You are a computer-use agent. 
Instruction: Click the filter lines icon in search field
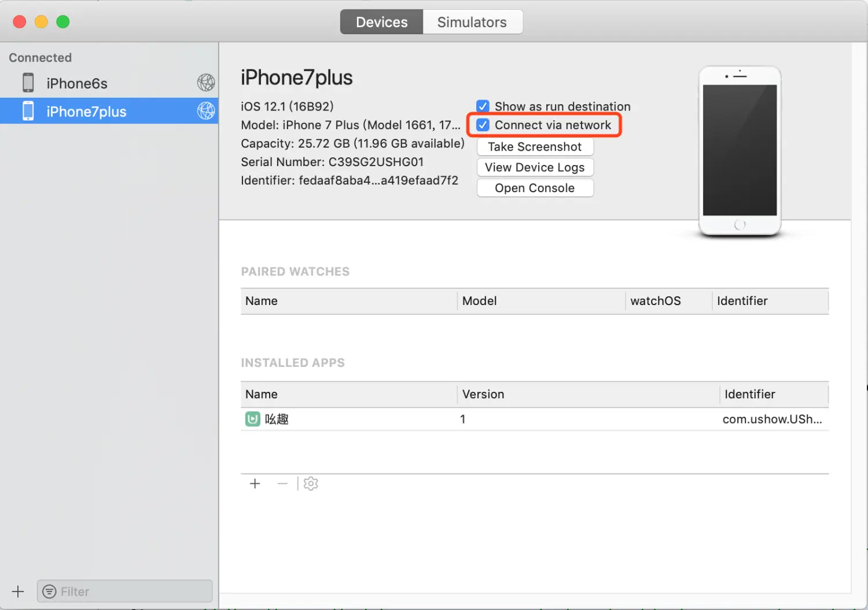[x=50, y=591]
